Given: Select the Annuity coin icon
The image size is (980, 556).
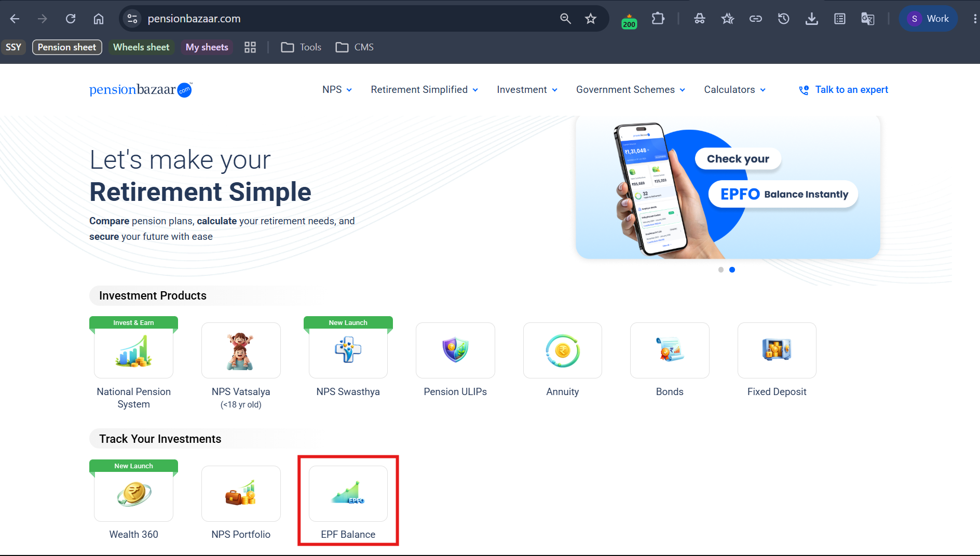Looking at the screenshot, I should 563,350.
